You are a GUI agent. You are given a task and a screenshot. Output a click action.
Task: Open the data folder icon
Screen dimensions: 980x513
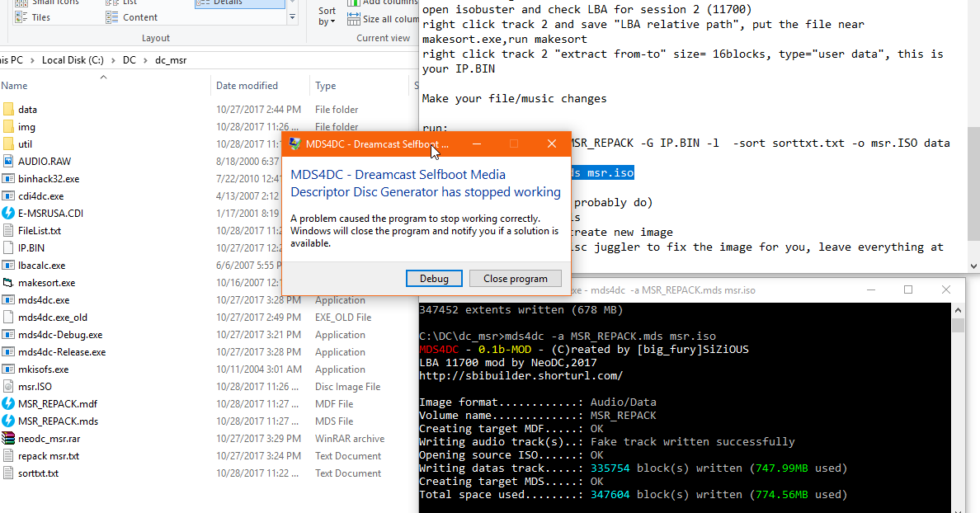pos(8,110)
